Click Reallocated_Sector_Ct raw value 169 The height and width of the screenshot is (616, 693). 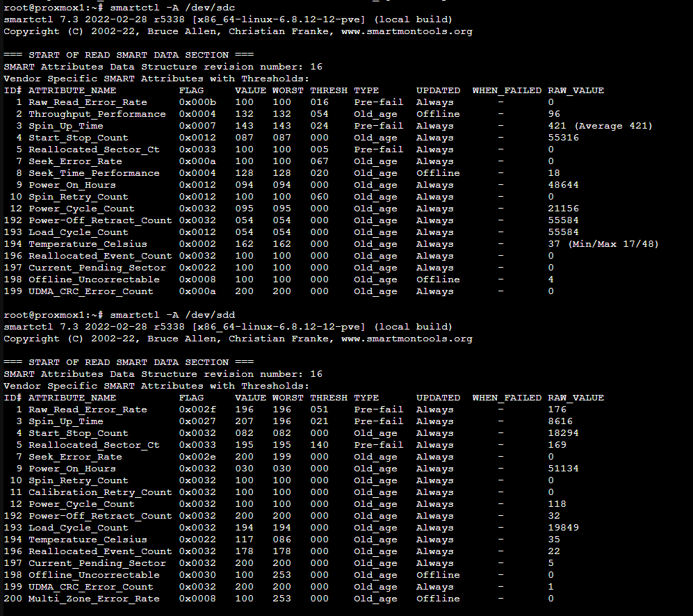tap(557, 445)
